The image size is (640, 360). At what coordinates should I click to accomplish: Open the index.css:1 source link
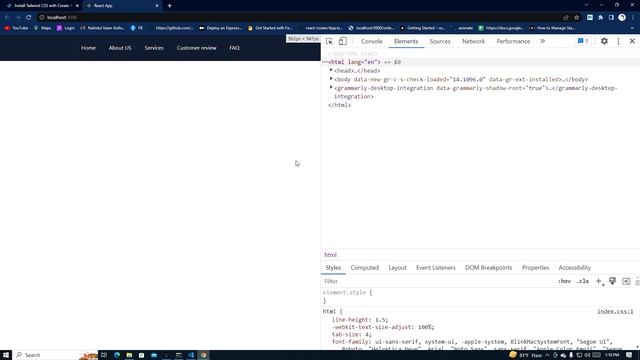coord(615,311)
